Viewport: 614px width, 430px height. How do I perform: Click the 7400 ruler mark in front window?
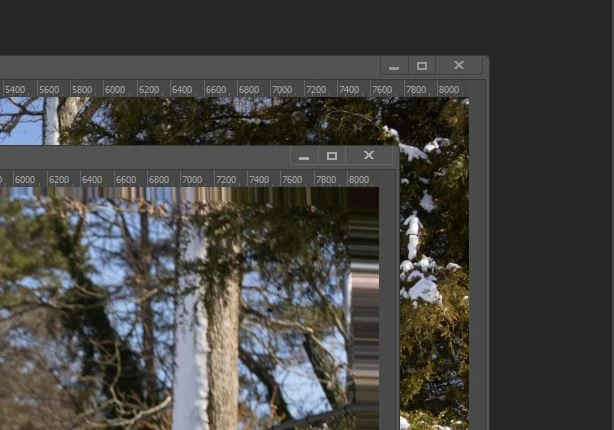tap(259, 180)
